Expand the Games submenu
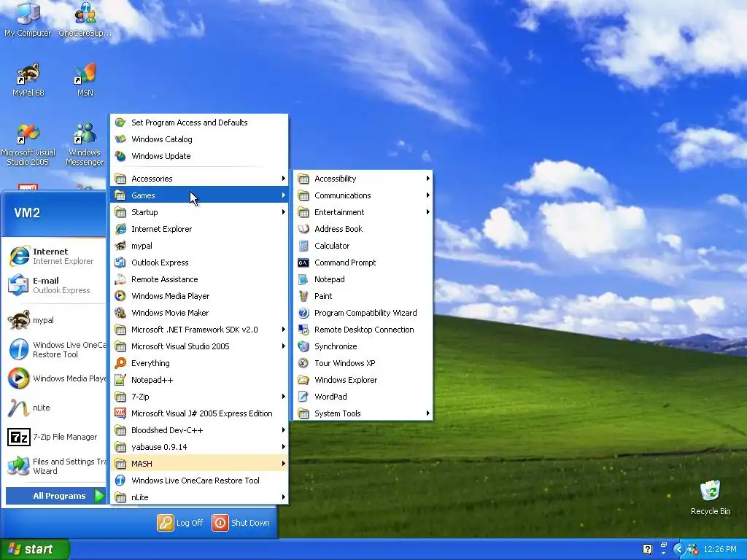 199,195
